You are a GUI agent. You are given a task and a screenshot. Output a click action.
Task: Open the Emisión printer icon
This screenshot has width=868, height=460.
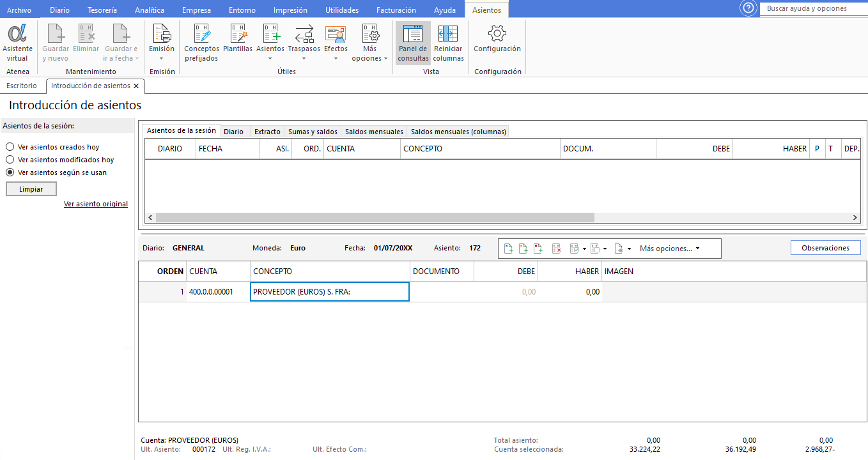pyautogui.click(x=162, y=33)
